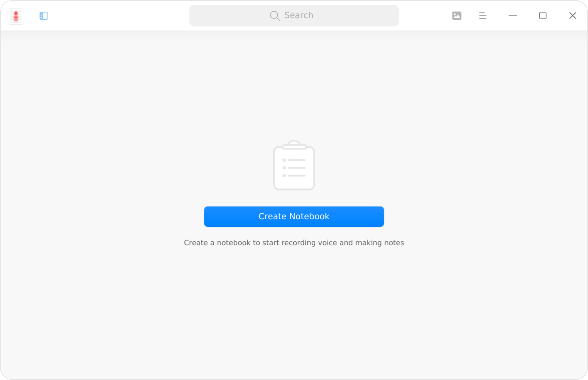
Task: Click the insert image icon in title bar
Action: click(457, 16)
